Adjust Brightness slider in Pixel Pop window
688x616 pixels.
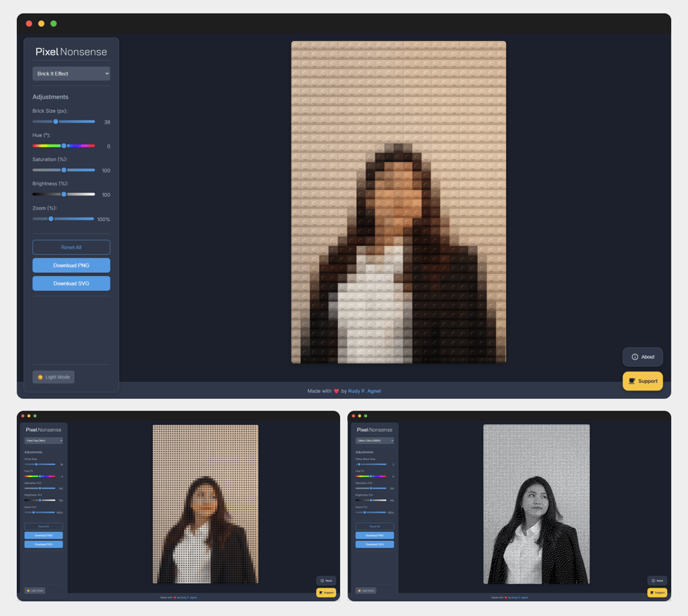(x=40, y=500)
